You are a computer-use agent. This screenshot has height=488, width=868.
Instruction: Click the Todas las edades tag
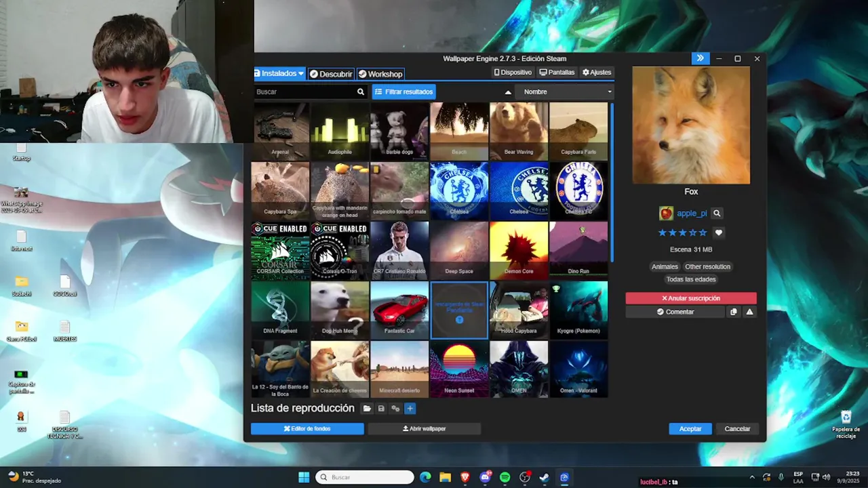691,279
